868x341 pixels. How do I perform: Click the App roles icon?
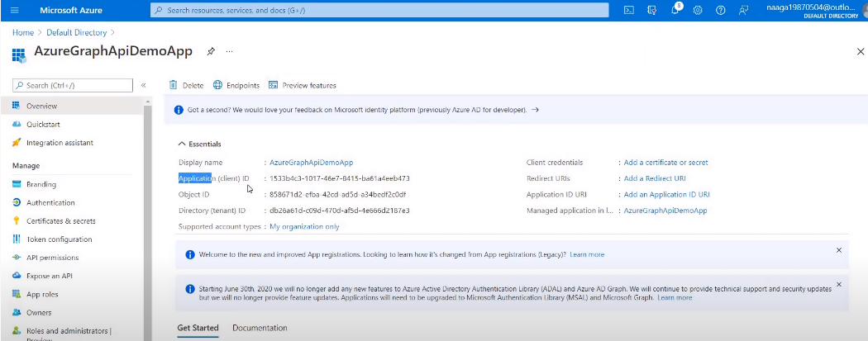(x=16, y=294)
